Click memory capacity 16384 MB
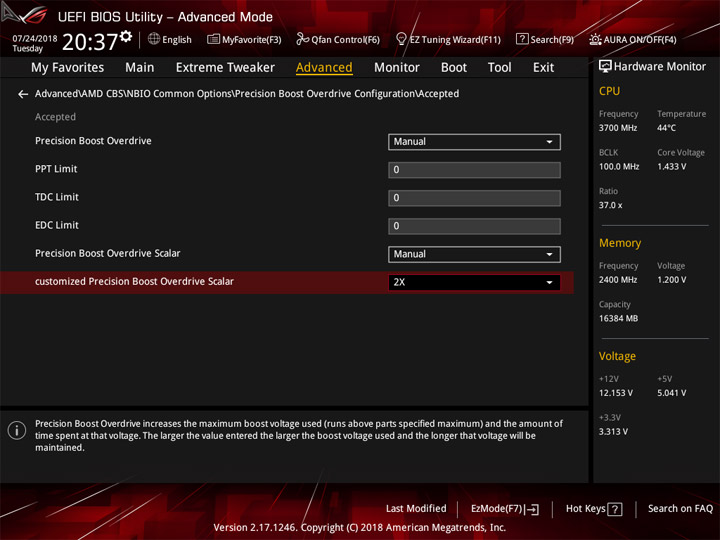This screenshot has width=720, height=540. click(618, 319)
